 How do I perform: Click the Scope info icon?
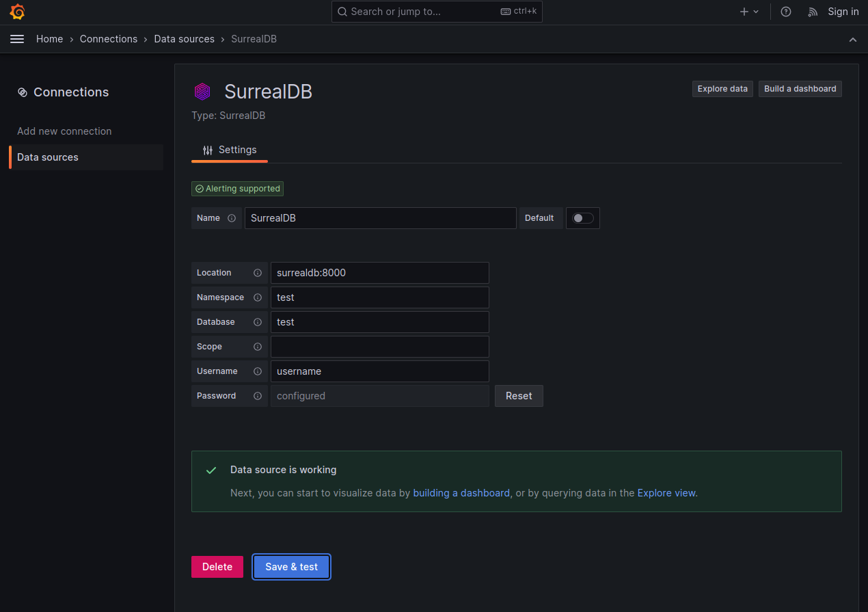click(258, 347)
